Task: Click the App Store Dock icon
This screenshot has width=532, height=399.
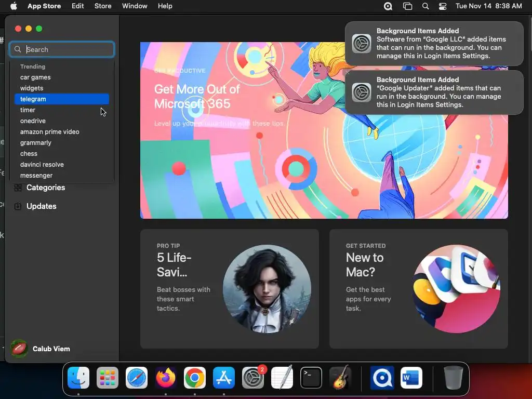Action: pos(224,378)
